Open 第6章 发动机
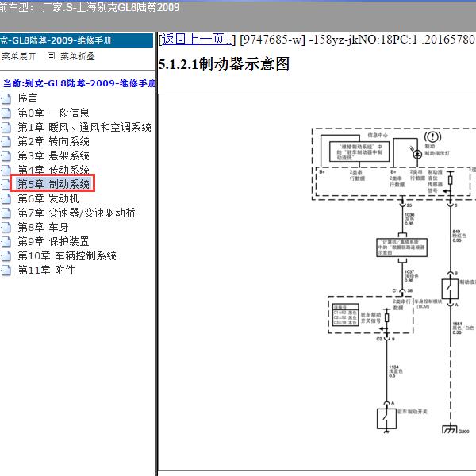This screenshot has width=476, height=476. point(48,198)
